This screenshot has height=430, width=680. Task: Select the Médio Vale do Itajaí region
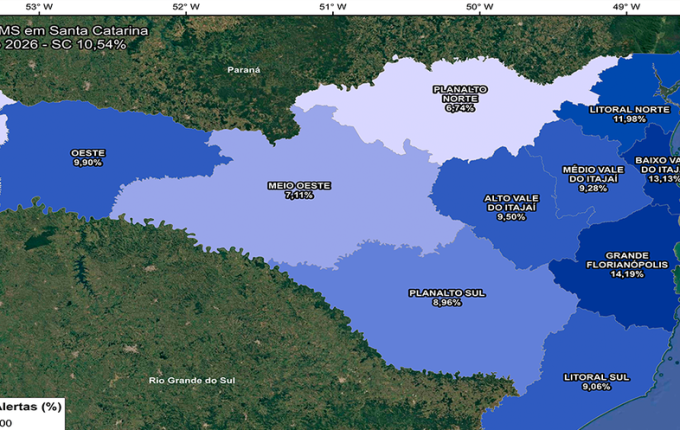pyautogui.click(x=593, y=179)
